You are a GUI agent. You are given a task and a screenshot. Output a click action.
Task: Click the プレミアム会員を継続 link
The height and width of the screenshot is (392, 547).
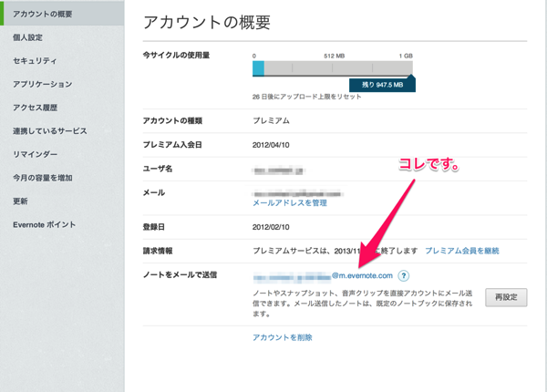[462, 251]
